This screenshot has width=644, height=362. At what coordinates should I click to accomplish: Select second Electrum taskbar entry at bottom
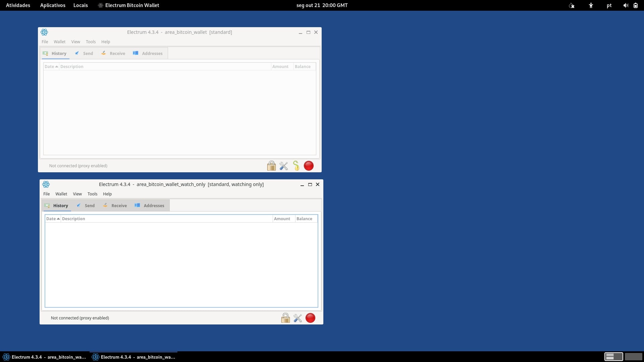click(133, 357)
